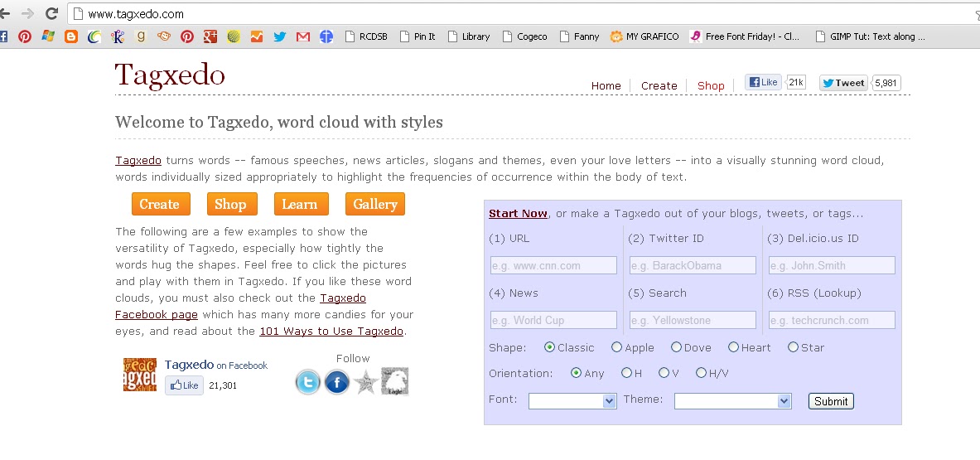Click the orange Gallery button
The image size is (980, 460).
click(375, 204)
